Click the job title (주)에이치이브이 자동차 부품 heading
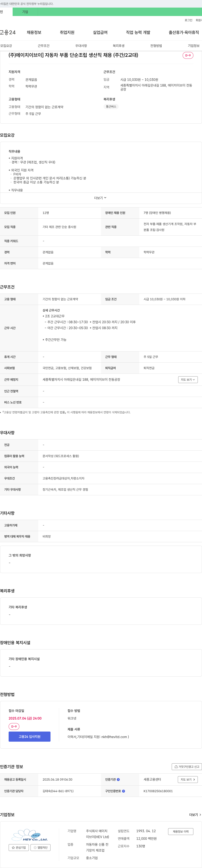This screenshot has height=868, width=202. [73, 55]
